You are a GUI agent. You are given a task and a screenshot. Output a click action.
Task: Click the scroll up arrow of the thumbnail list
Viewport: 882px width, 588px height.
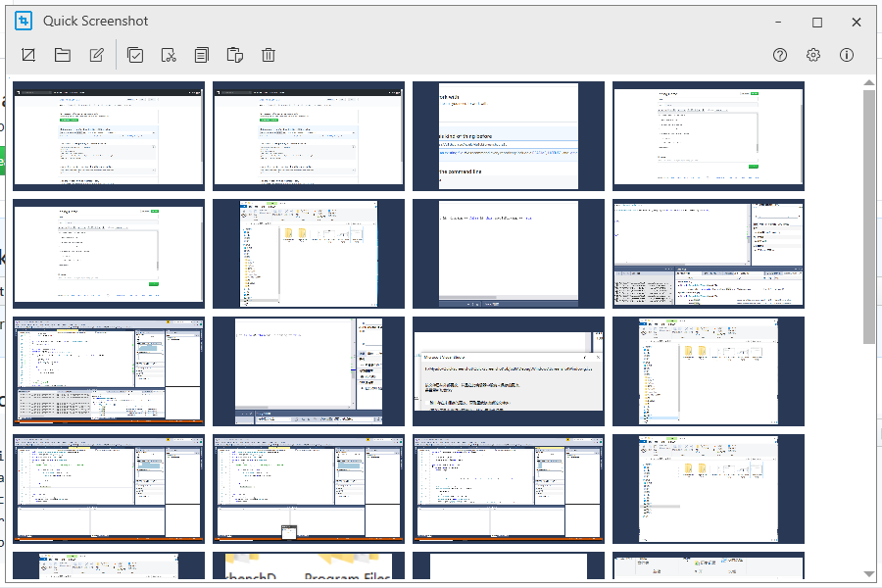click(x=868, y=82)
